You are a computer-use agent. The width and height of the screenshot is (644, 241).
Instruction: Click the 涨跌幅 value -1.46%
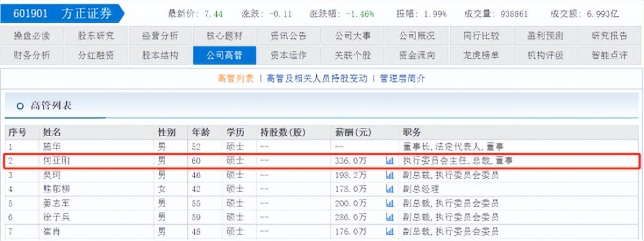[360, 14]
